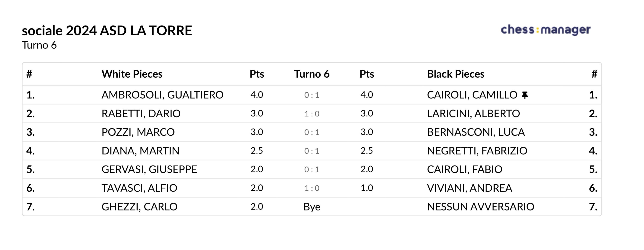The image size is (644, 250).
Task: Open GERVASI, GIUSEPPE player entry
Action: [149, 169]
